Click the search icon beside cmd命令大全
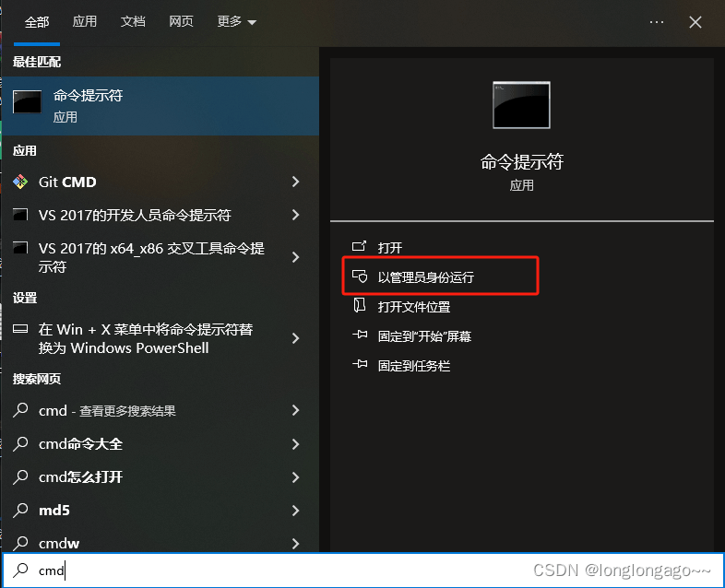 [x=20, y=444]
